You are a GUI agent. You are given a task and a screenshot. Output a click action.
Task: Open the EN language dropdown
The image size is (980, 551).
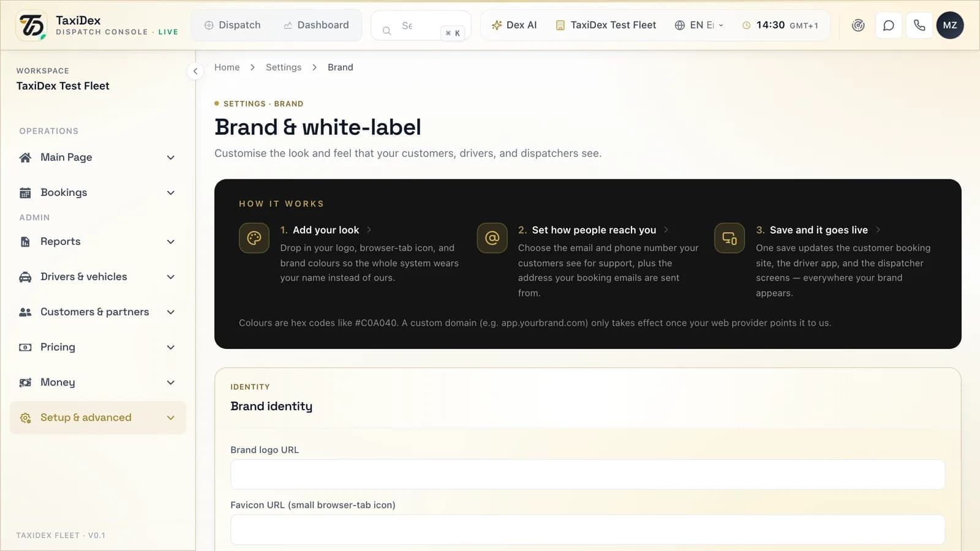699,25
